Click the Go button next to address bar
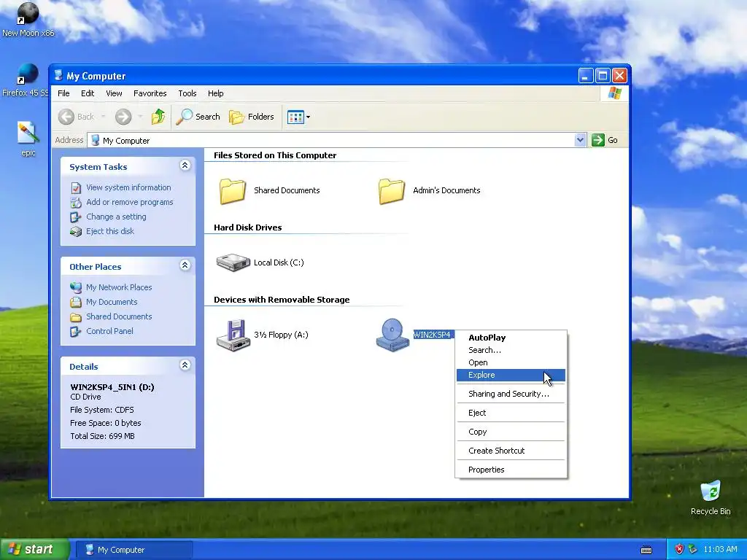This screenshot has width=747, height=560. [605, 140]
